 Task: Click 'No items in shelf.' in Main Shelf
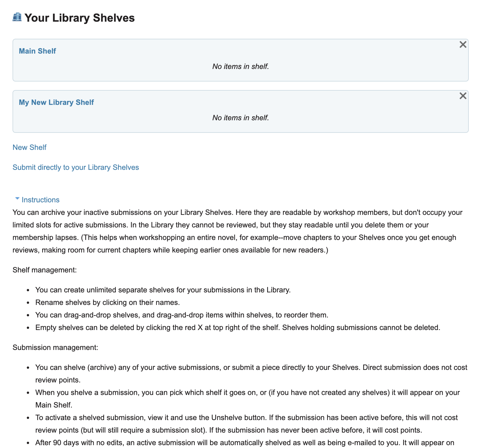(x=241, y=66)
